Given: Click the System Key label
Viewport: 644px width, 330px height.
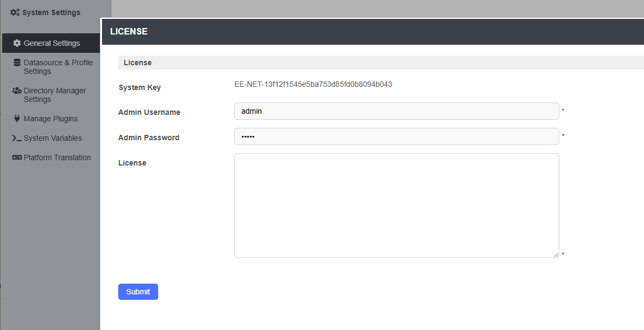Looking at the screenshot, I should [140, 87].
